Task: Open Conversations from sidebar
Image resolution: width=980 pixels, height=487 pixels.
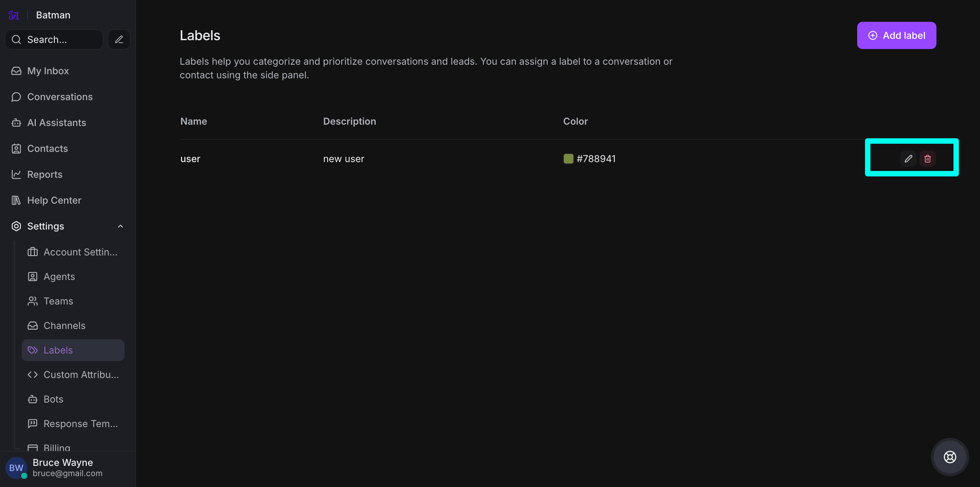Action: pos(60,97)
